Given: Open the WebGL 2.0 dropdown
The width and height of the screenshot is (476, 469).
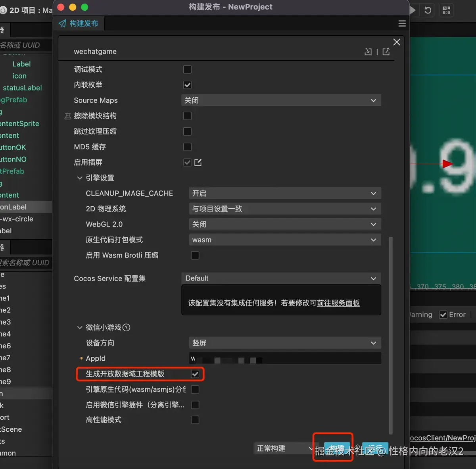Looking at the screenshot, I should (x=285, y=224).
